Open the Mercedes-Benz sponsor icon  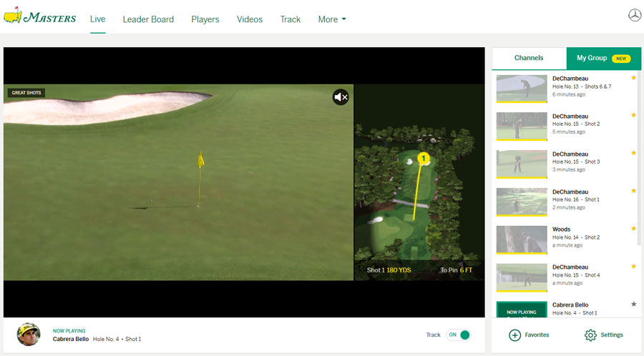pos(635,15)
